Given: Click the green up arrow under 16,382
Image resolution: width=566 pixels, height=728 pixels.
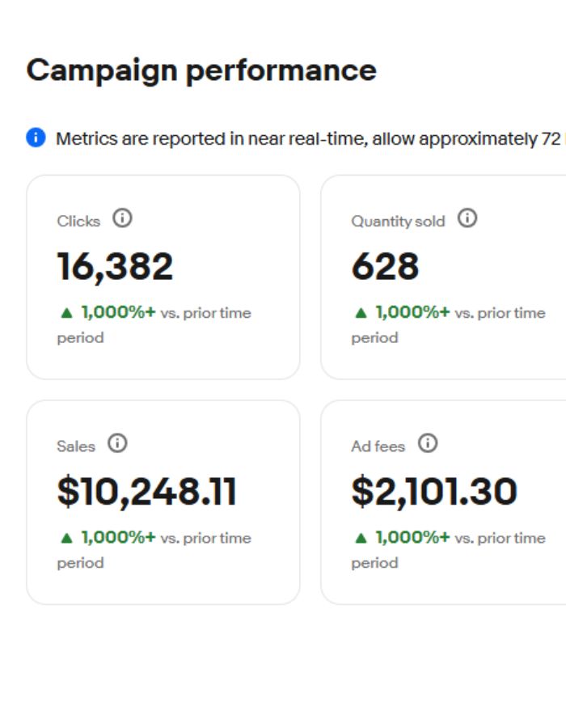Looking at the screenshot, I should [66, 313].
